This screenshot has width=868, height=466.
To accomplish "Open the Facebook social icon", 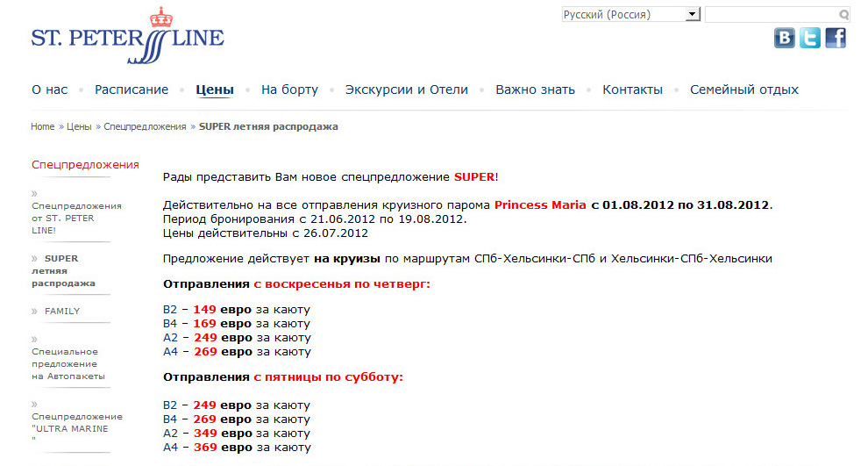I will pos(836,38).
